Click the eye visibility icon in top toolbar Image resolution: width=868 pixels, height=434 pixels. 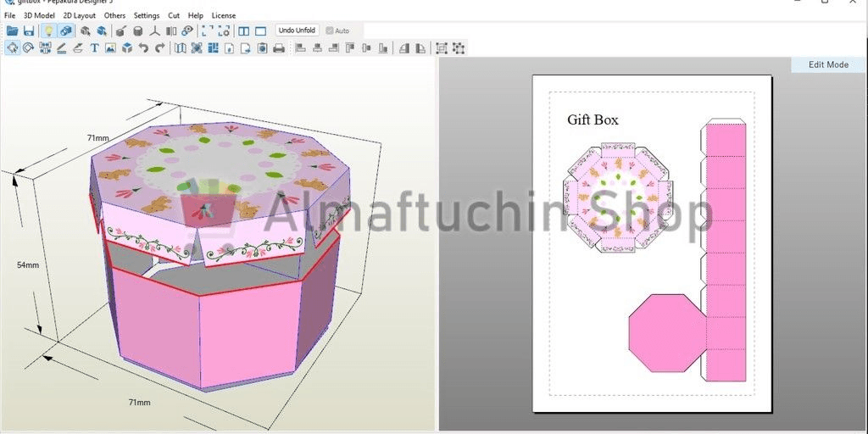188,31
